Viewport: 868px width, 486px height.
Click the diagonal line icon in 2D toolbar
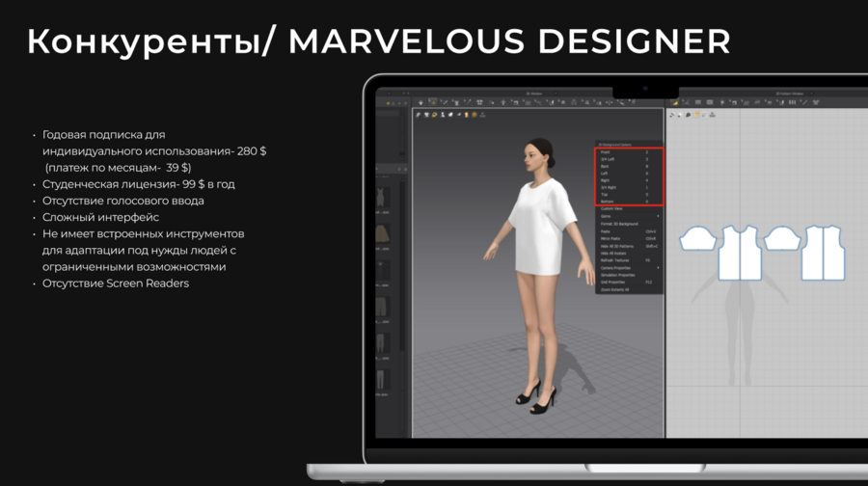tap(804, 102)
